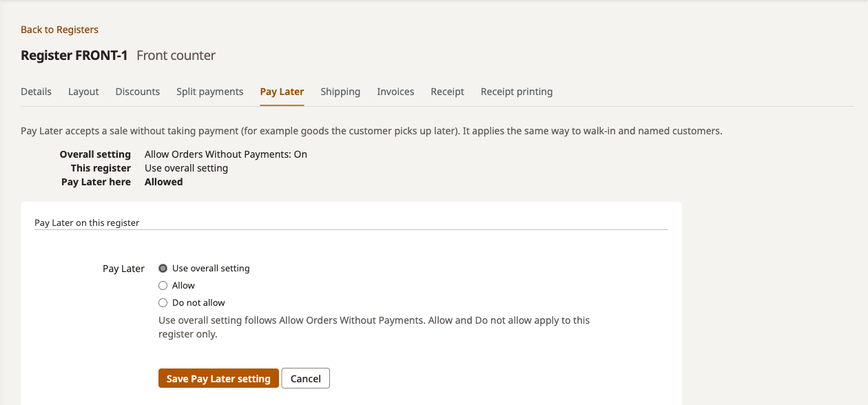Click 'Use overall setting' value beside This register

186,168
